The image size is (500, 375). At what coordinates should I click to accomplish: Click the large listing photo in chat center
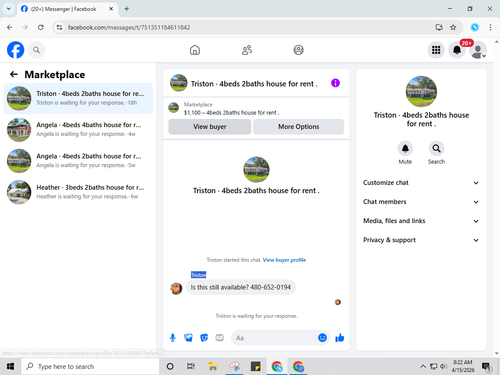pos(256,170)
